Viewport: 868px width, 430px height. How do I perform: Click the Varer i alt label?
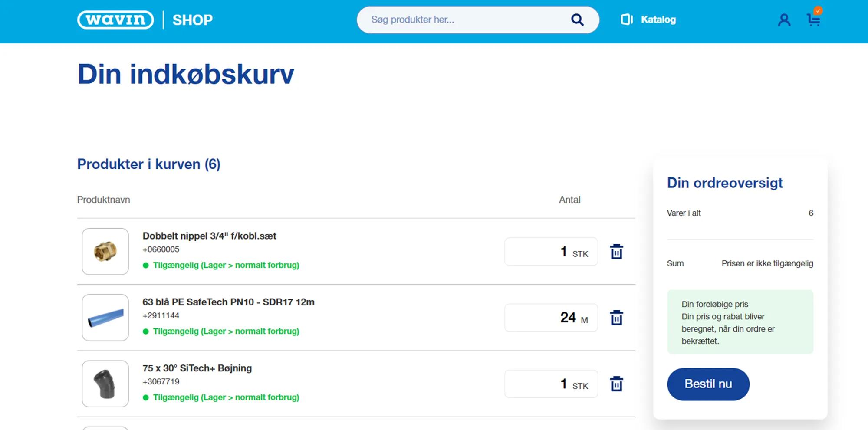684,213
